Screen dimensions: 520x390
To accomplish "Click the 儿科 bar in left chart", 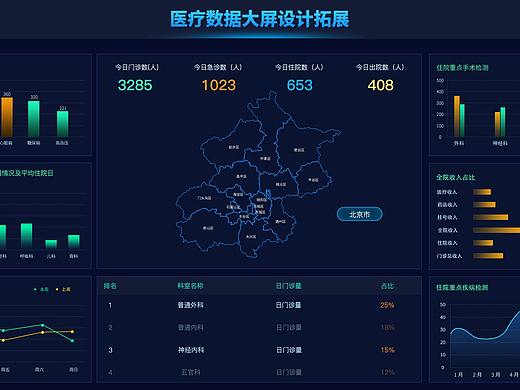I will (51, 244).
